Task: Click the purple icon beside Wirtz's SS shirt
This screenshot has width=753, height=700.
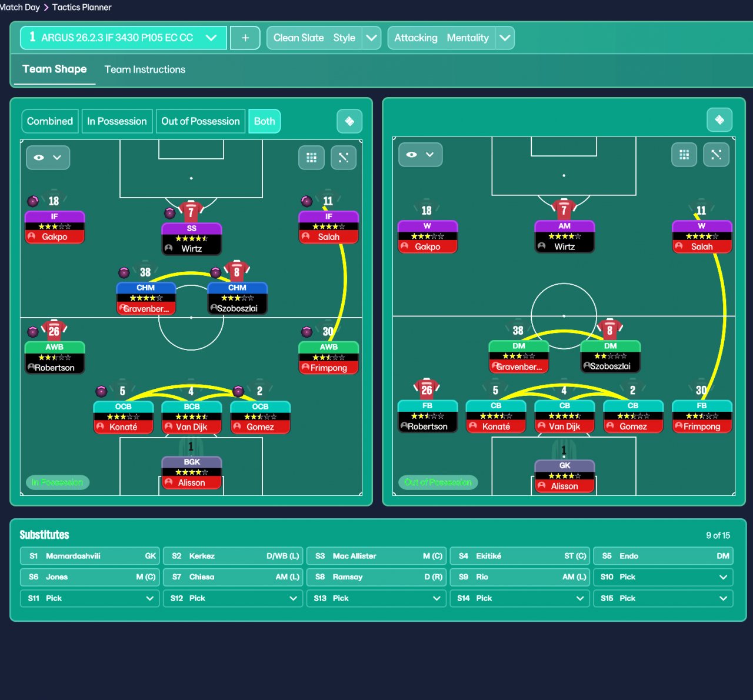Action: pyautogui.click(x=170, y=213)
